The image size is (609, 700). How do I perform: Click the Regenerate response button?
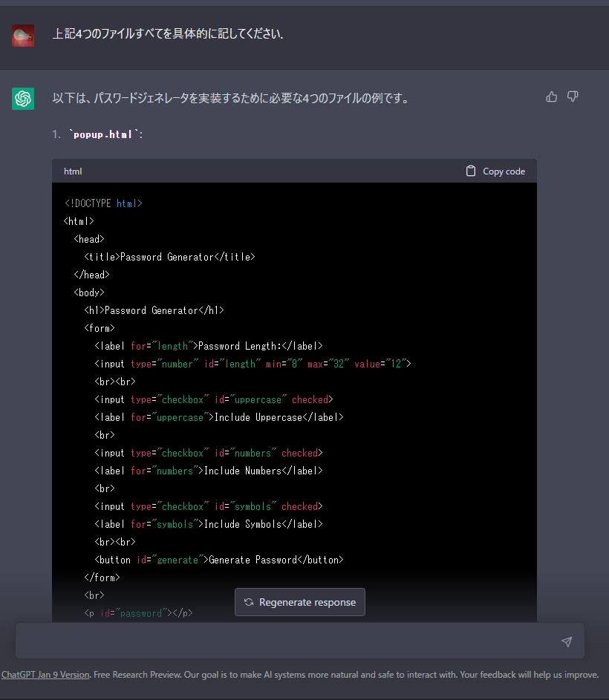coord(300,602)
